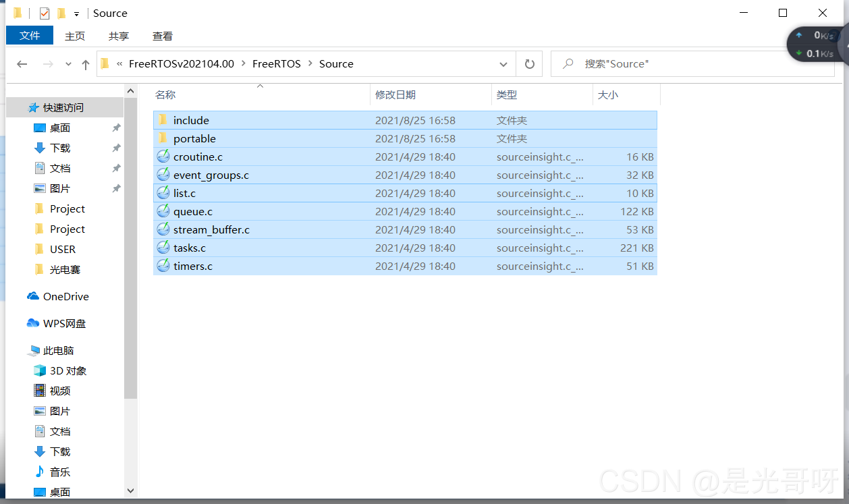Screen dimensions: 849x504
Task: Click Source in address breadcrumb
Action: click(x=336, y=63)
